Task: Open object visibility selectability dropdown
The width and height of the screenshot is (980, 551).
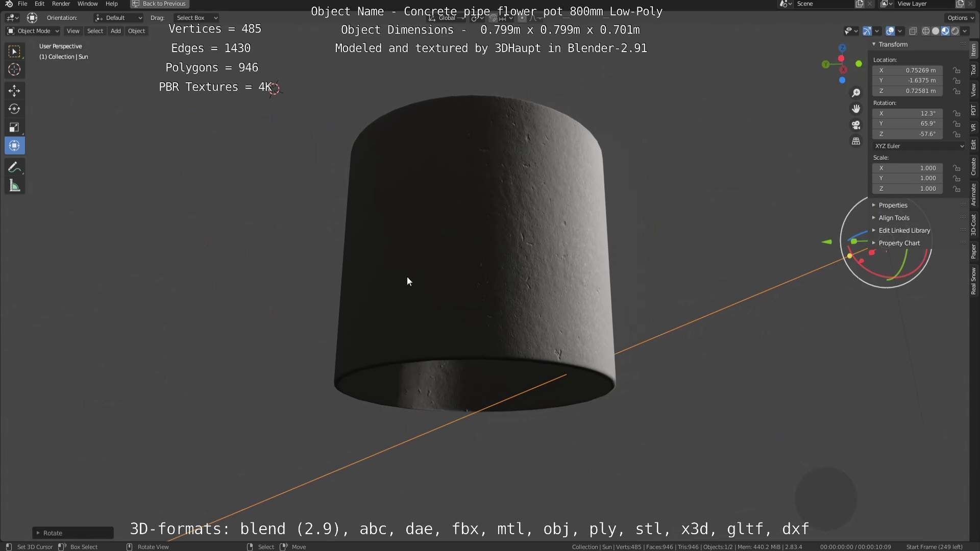Action: click(x=850, y=31)
